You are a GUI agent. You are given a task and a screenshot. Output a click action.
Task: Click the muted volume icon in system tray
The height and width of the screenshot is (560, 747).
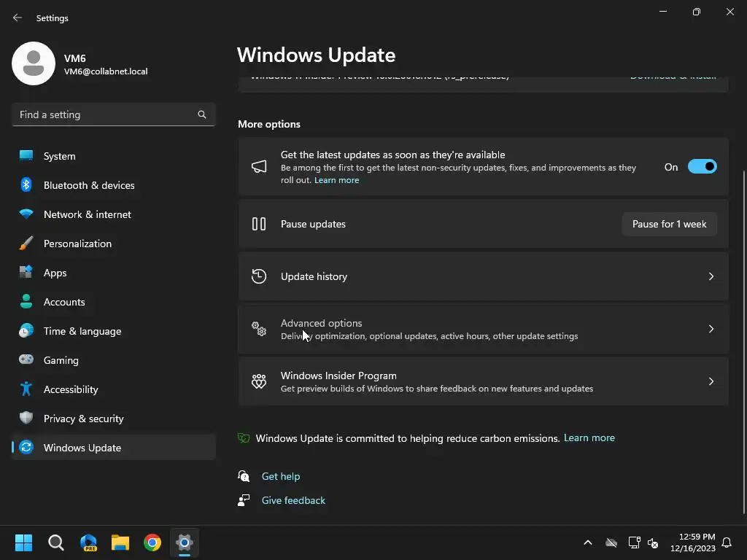pyautogui.click(x=653, y=542)
